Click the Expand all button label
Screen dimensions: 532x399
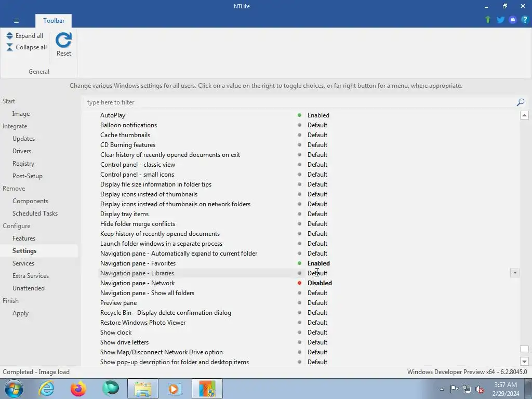[x=29, y=36]
